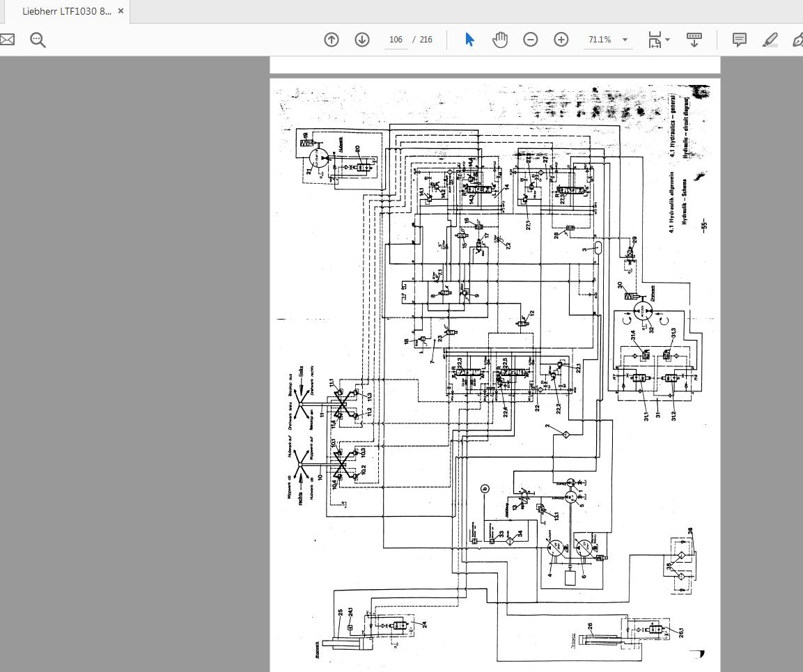Open the Liebherr LTF1030 document tab
This screenshot has width=803, height=672.
[x=67, y=11]
